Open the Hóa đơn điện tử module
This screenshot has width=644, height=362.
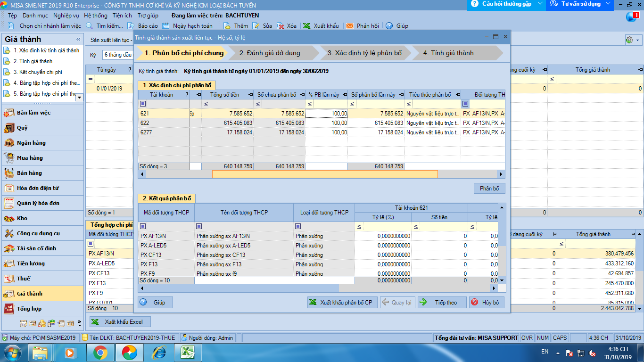tap(42, 188)
